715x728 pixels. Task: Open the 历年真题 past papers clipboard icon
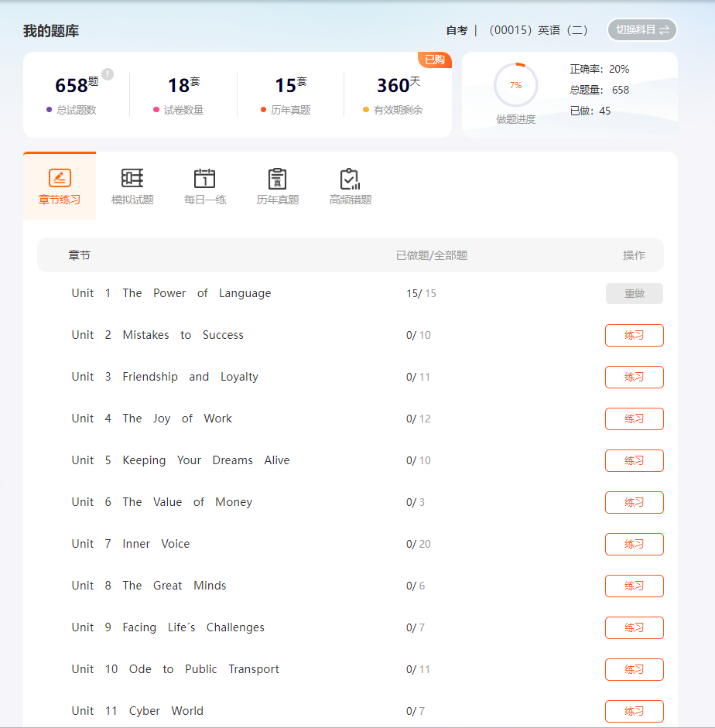click(x=278, y=178)
